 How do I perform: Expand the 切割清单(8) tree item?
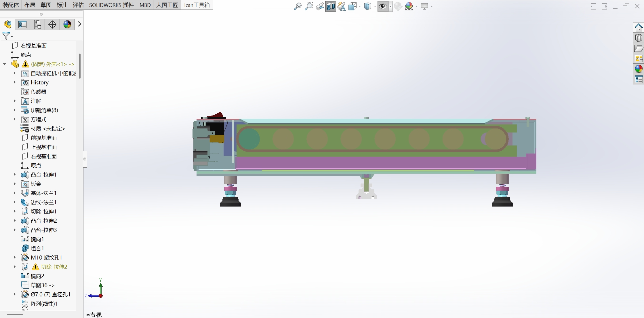[15, 110]
